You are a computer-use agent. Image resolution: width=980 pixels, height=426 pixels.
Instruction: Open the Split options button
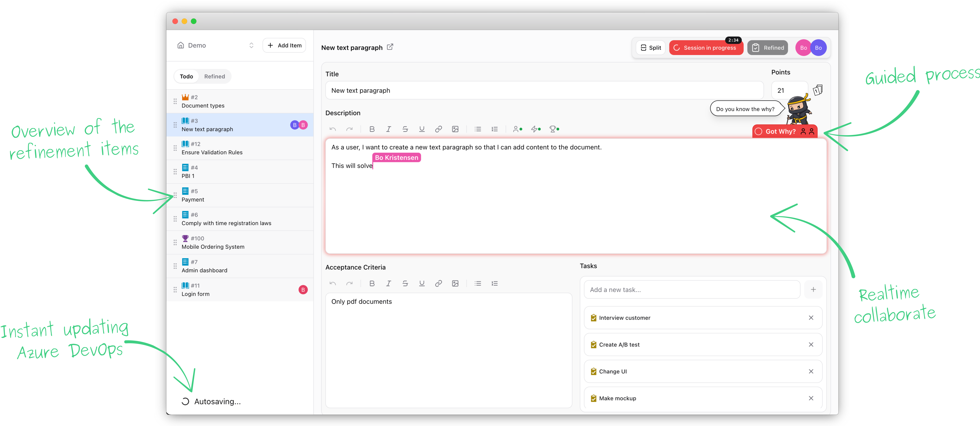point(651,48)
